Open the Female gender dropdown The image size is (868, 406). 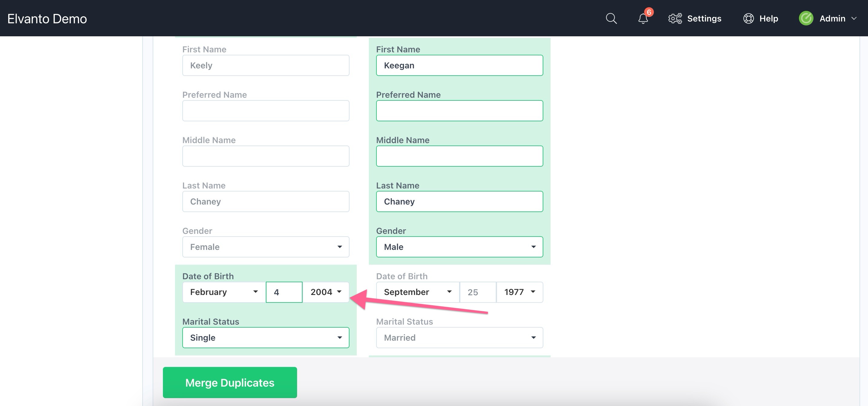[266, 247]
